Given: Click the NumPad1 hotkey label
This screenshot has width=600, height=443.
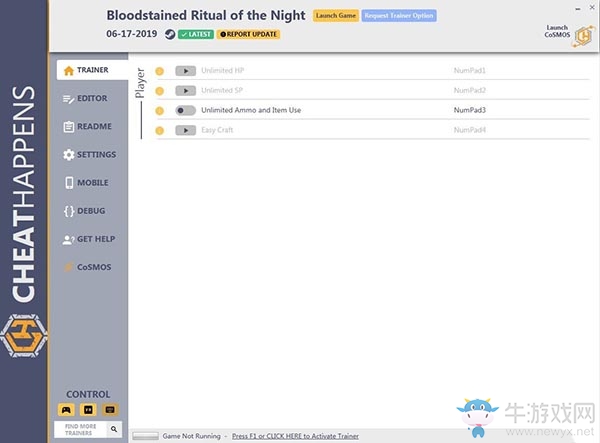Looking at the screenshot, I should (470, 70).
